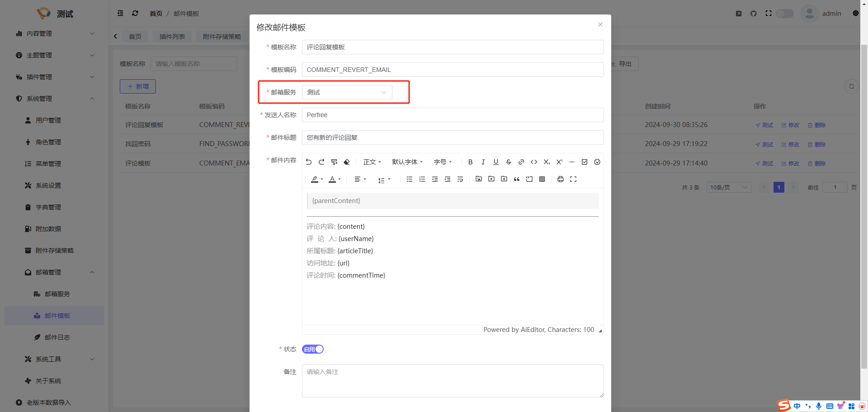Insert an emoji from the editor toolbar

597,162
